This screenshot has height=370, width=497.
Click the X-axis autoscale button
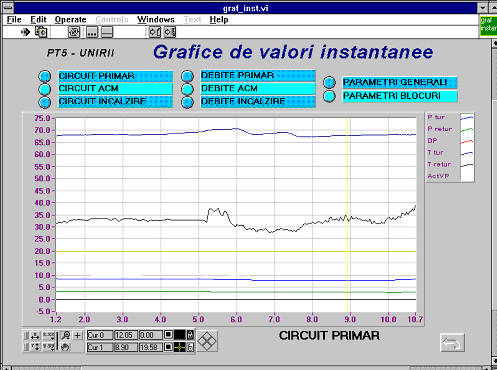[x=35, y=335]
